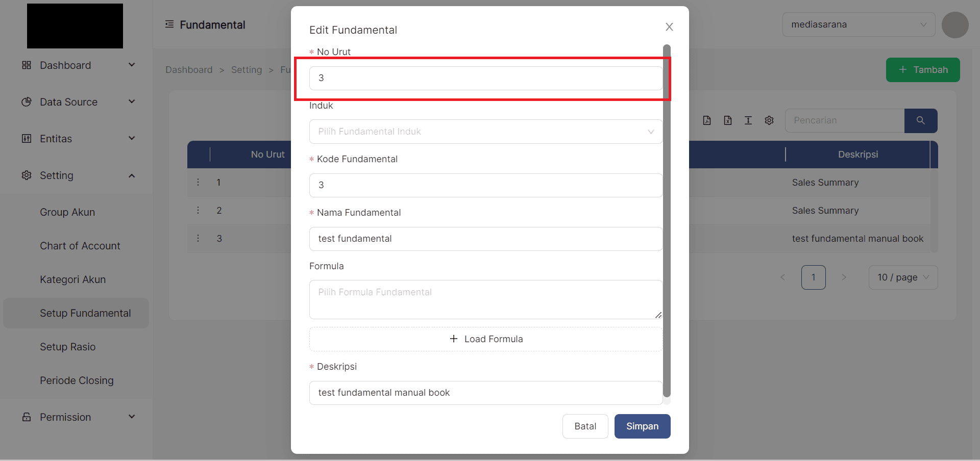This screenshot has width=980, height=461.
Task: Go to Periode Closing menu entry
Action: tap(77, 380)
